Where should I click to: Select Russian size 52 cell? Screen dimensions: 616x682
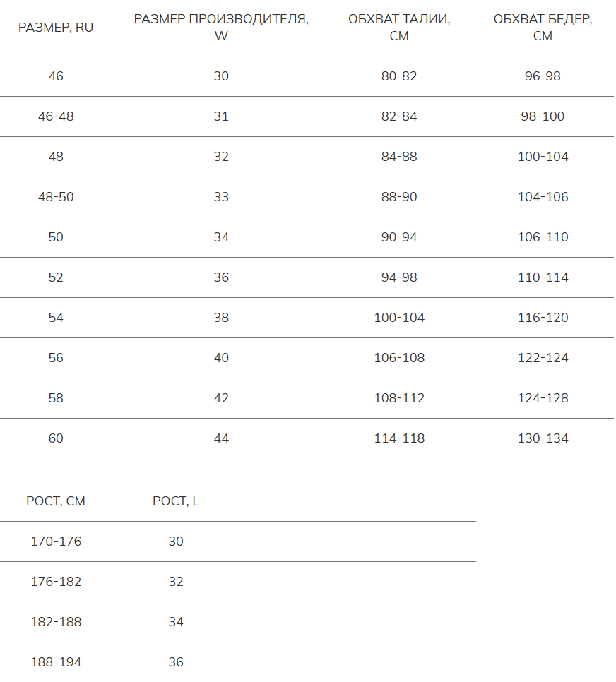[x=56, y=277]
